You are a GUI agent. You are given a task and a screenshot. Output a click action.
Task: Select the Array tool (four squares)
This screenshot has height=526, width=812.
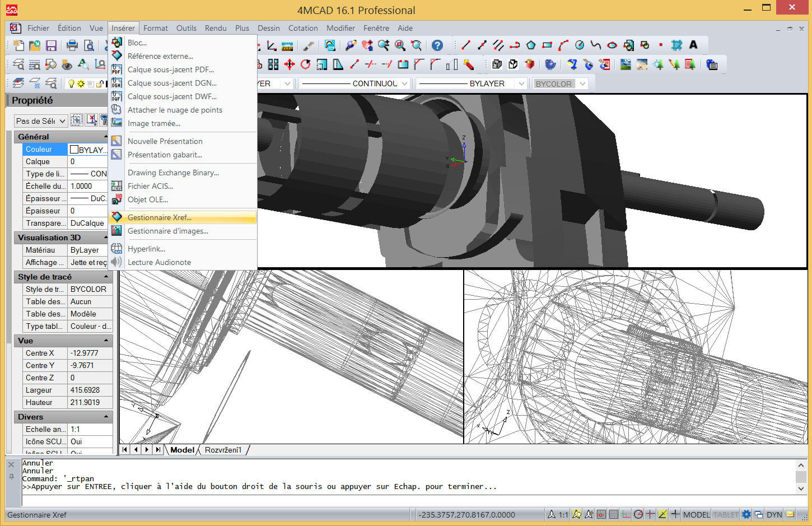coord(273,64)
